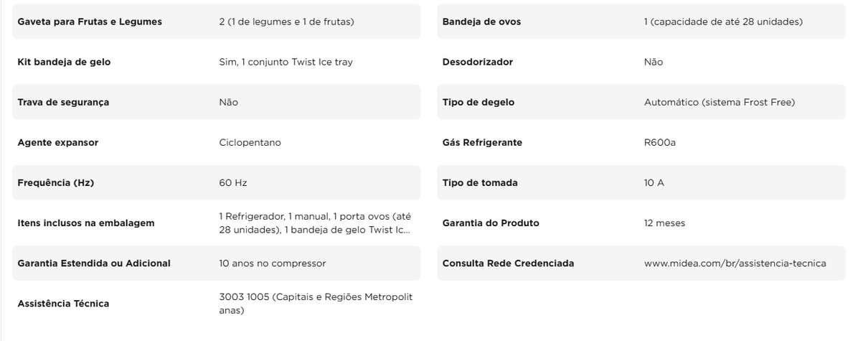Select the 10 anos no compressor value
The width and height of the screenshot is (868, 341).
coord(273,263)
